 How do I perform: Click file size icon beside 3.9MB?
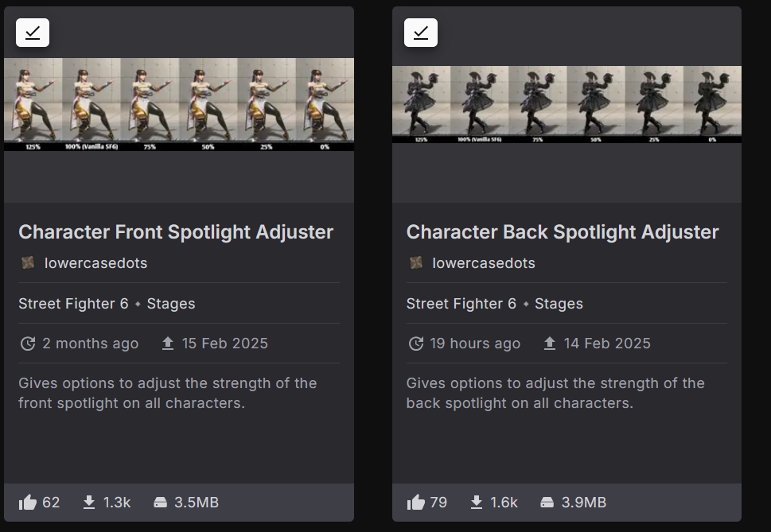pyautogui.click(x=547, y=502)
